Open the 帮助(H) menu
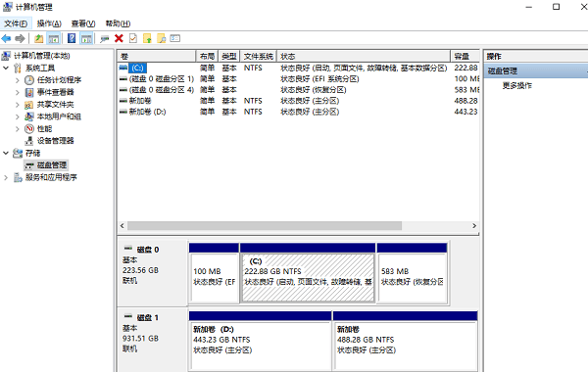The width and height of the screenshot is (588, 372). 118,23
